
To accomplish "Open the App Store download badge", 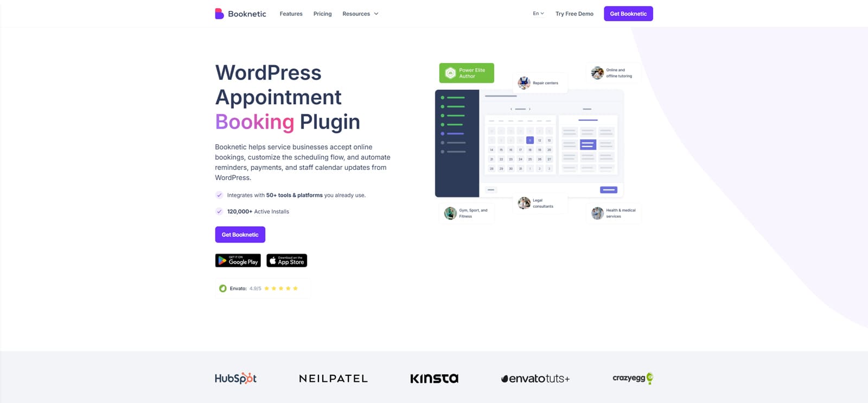I will (x=286, y=261).
